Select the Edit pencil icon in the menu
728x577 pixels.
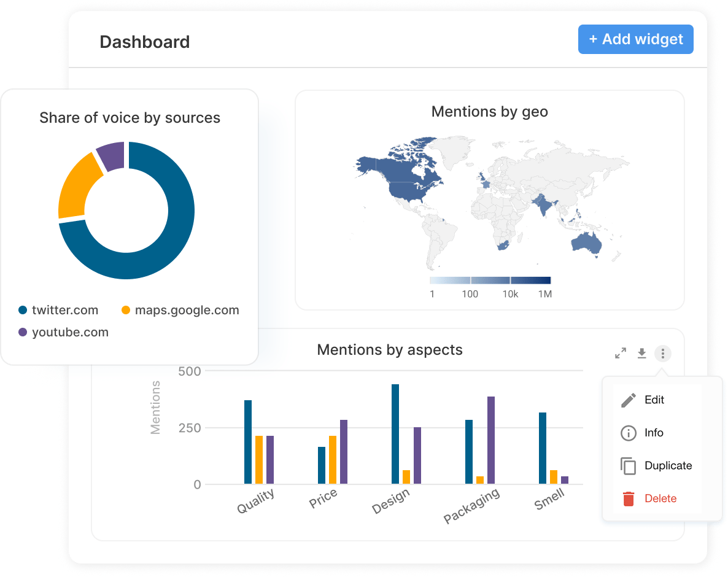coord(628,400)
